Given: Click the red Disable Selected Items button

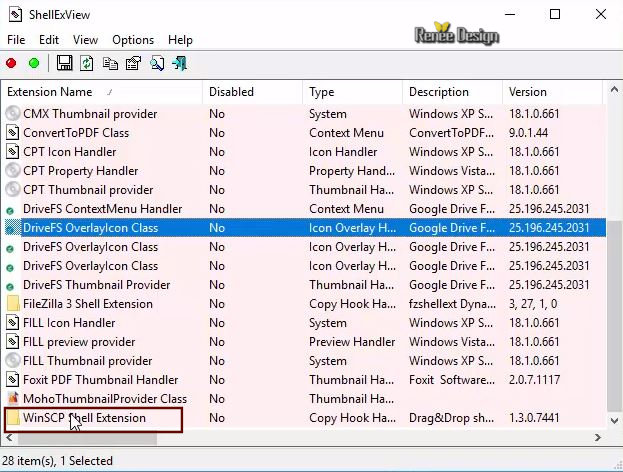Looking at the screenshot, I should pyautogui.click(x=11, y=63).
